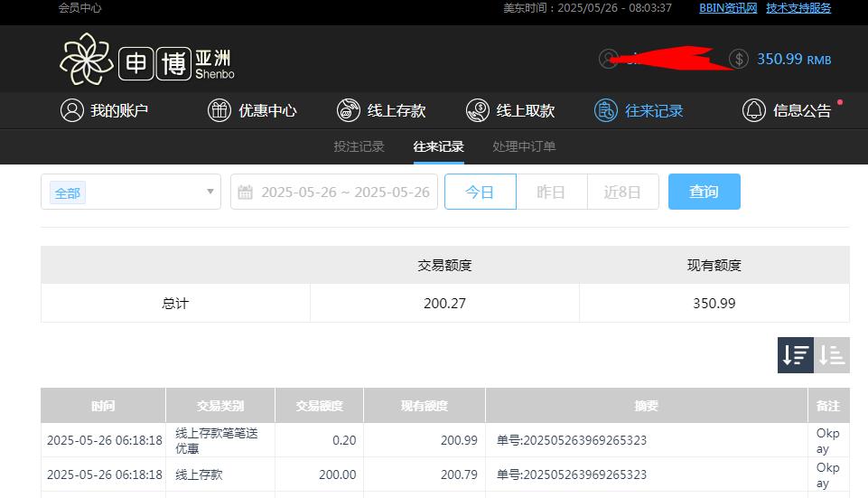Click the 现有额度 table column header
The image size is (868, 498).
[425, 406]
